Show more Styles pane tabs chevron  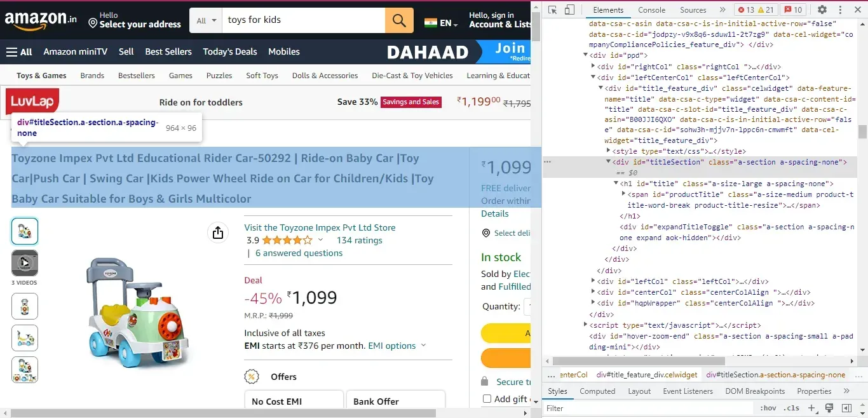pos(846,391)
